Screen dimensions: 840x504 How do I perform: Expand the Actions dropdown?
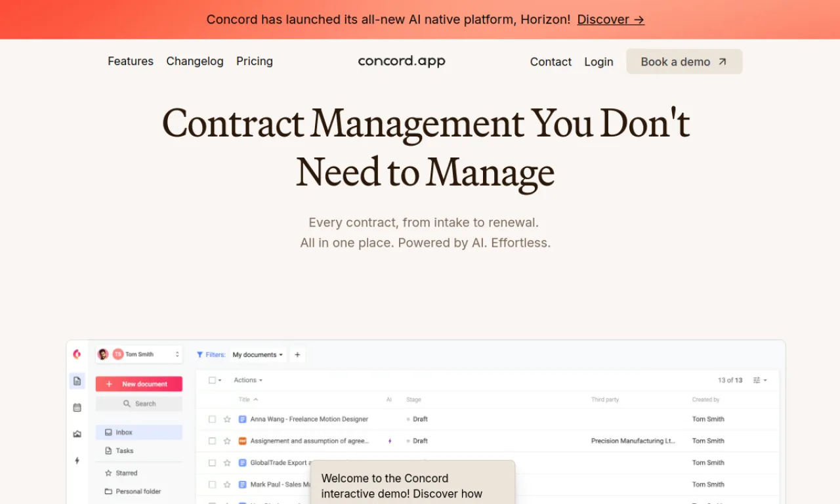[248, 380]
